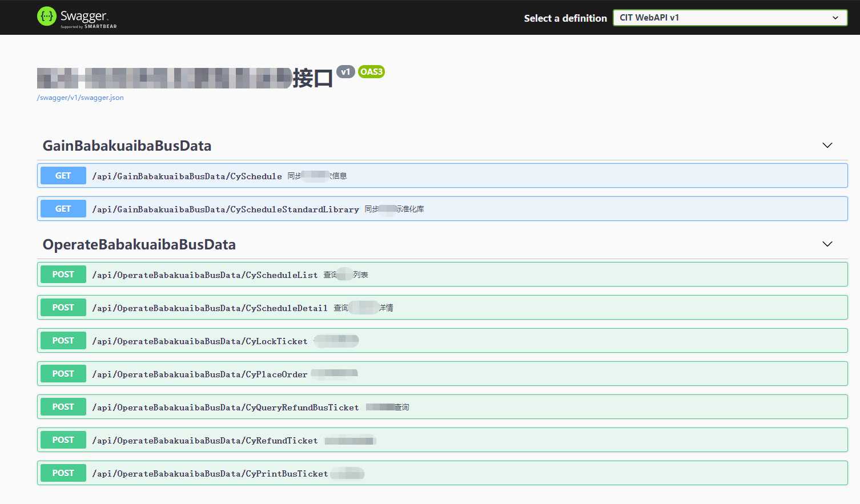
Task: Click POST button for CyScheduleList endpoint
Action: point(63,275)
